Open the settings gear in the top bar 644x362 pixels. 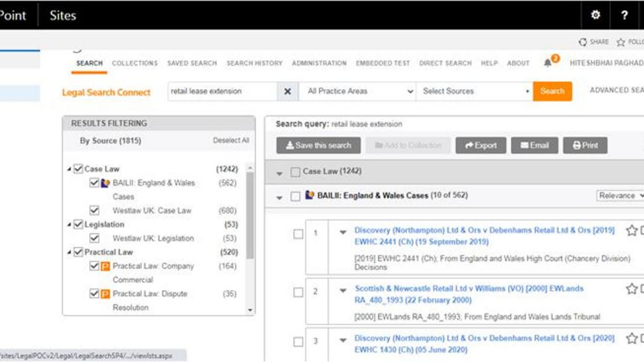click(595, 15)
